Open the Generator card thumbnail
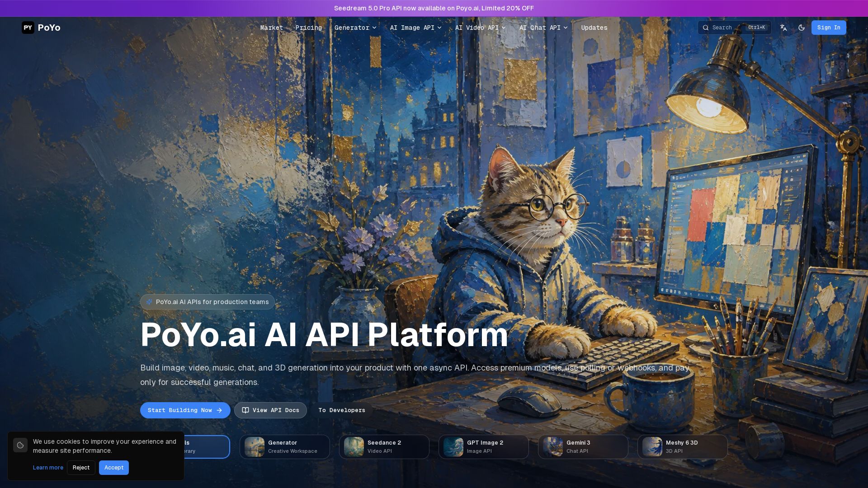 [x=255, y=447]
